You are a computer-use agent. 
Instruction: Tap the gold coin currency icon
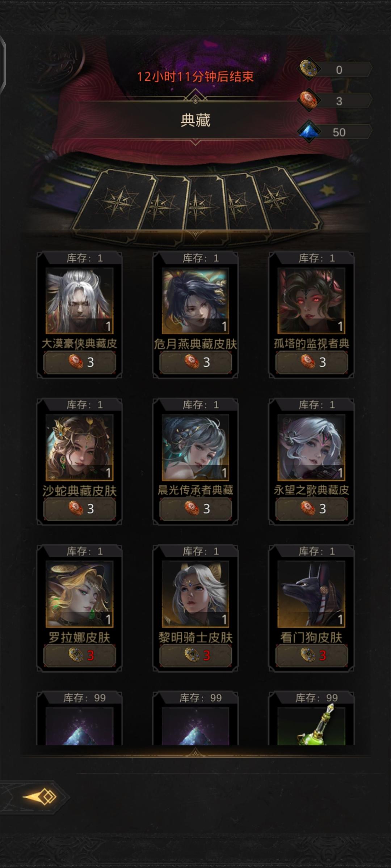[309, 69]
